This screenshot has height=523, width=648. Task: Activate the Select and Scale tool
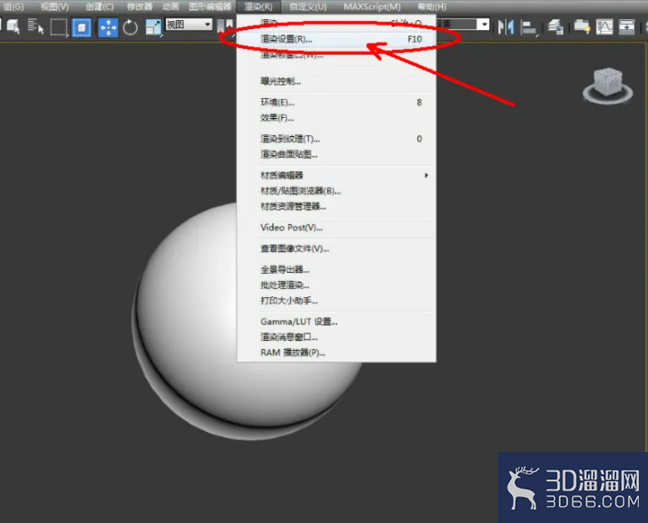[153, 28]
